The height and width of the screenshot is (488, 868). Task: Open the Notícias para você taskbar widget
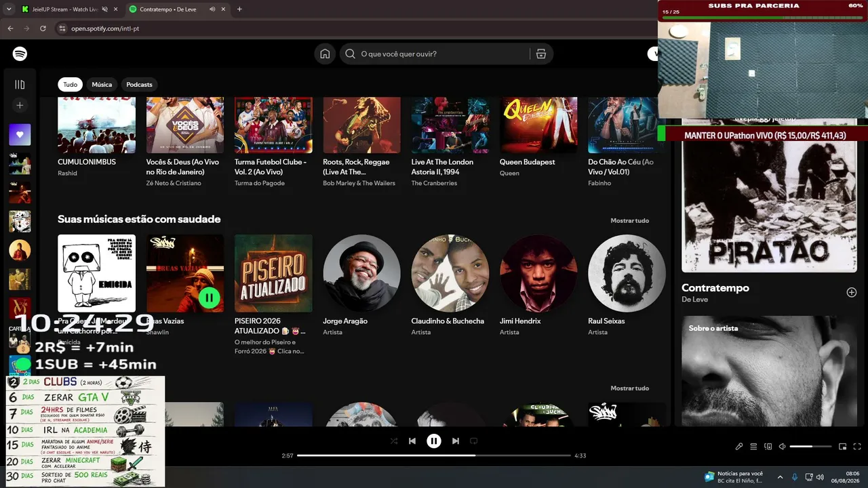pyautogui.click(x=734, y=476)
